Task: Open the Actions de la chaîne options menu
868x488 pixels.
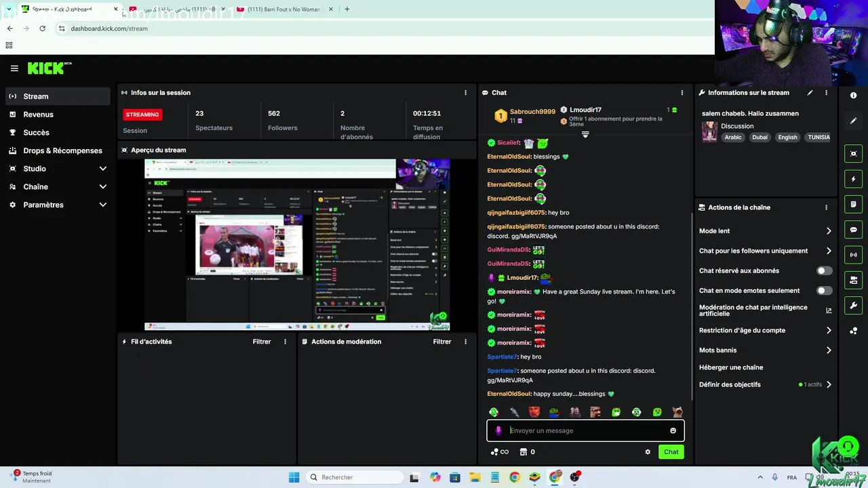Action: click(x=826, y=207)
